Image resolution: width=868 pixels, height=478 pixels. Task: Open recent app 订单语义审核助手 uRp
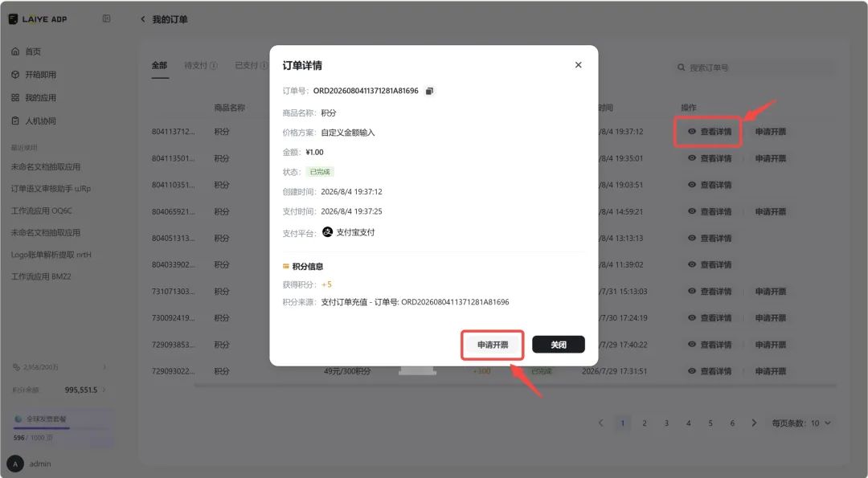pyautogui.click(x=51, y=189)
